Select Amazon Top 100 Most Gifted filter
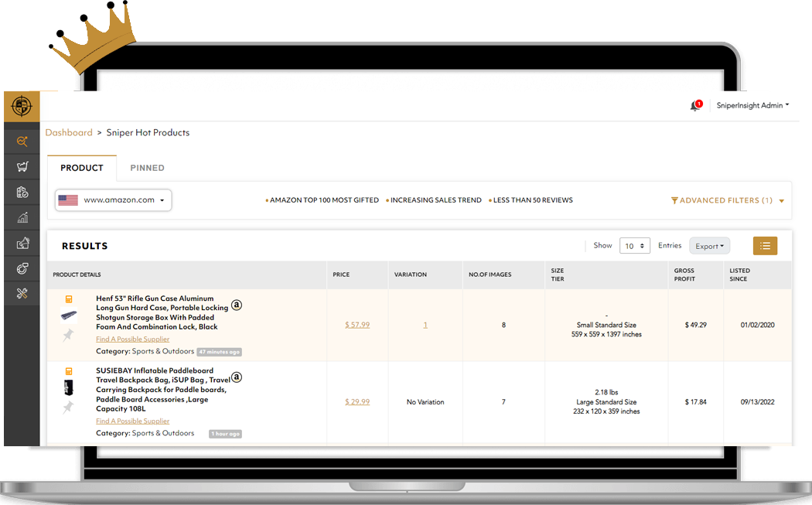 pos(322,200)
